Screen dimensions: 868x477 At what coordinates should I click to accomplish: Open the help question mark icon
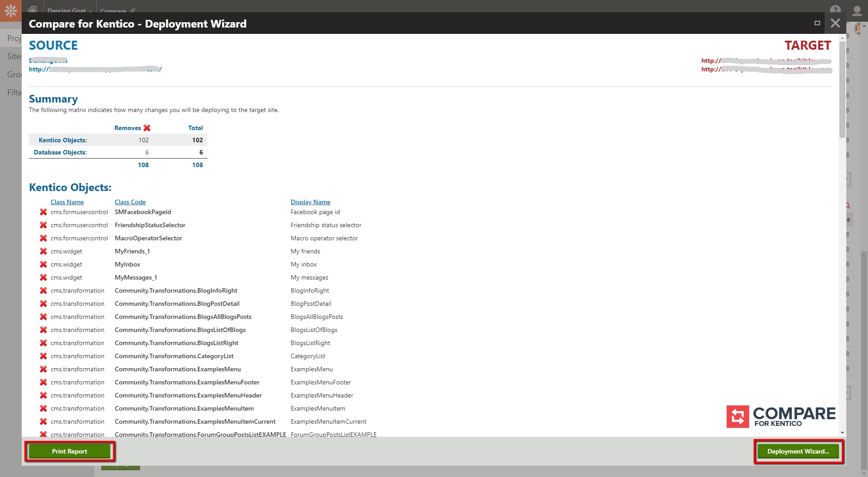tap(835, 9)
